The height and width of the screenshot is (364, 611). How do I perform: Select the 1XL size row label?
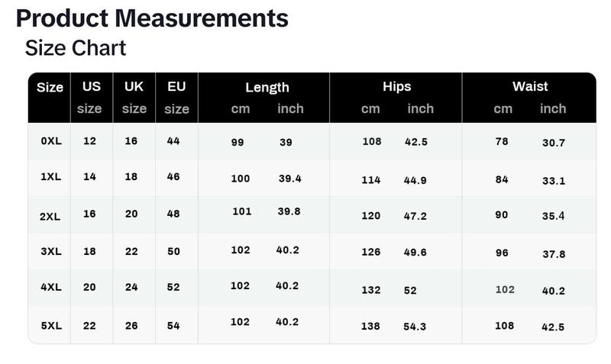point(51,177)
